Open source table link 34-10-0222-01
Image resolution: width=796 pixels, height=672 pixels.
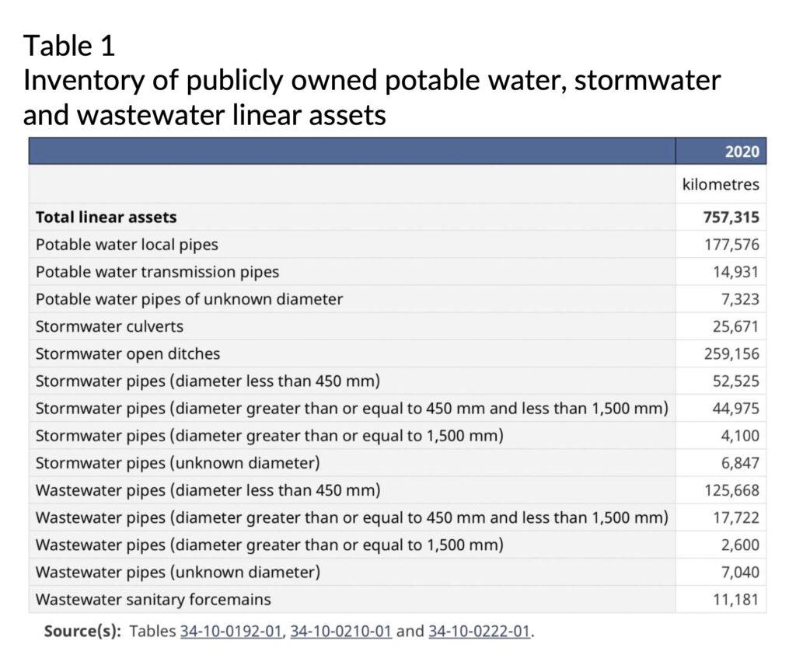(480, 632)
